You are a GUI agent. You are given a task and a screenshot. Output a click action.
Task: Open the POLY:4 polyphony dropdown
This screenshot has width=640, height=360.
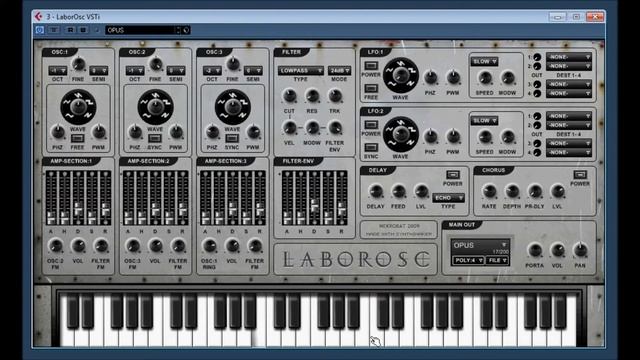469,260
